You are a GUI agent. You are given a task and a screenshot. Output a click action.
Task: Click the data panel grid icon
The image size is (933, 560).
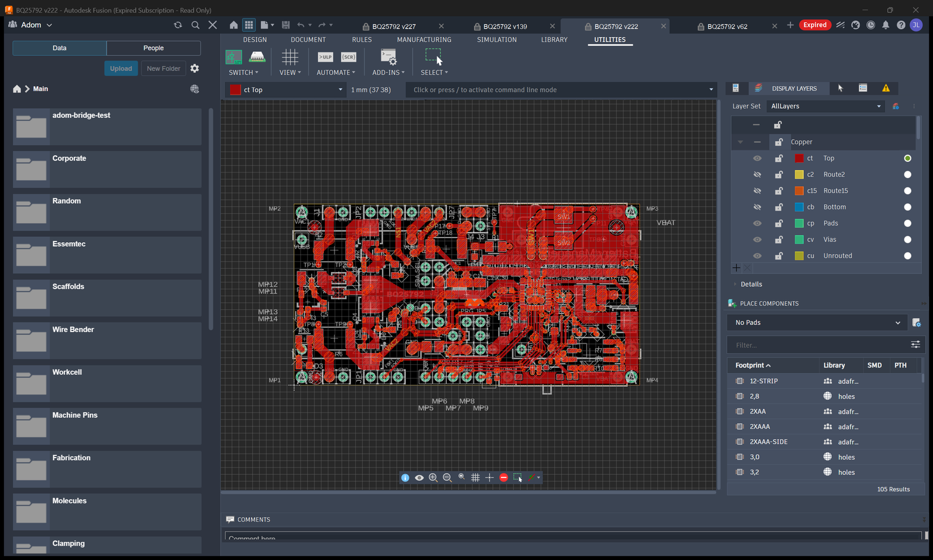click(249, 25)
